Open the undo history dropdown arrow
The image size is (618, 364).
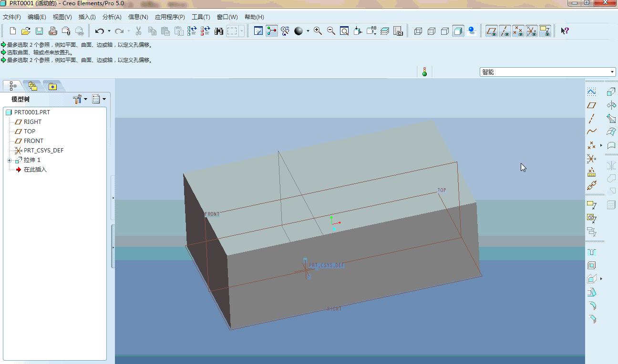click(x=109, y=31)
